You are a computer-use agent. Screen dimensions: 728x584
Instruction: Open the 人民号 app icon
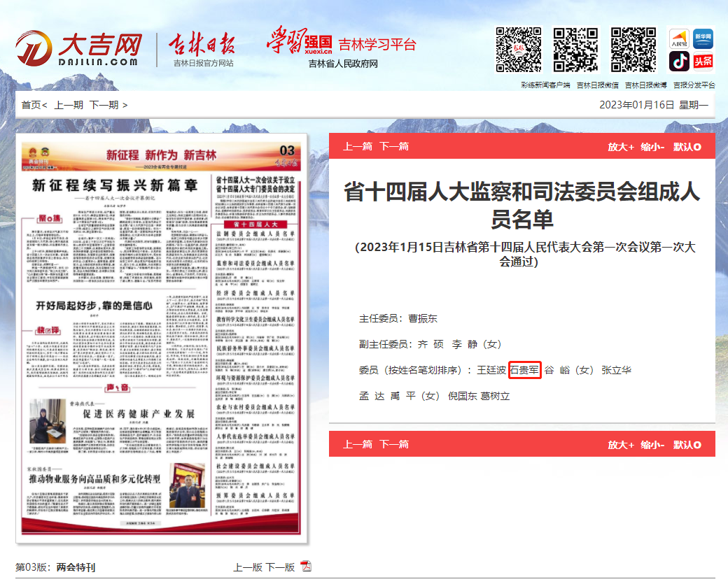click(679, 38)
